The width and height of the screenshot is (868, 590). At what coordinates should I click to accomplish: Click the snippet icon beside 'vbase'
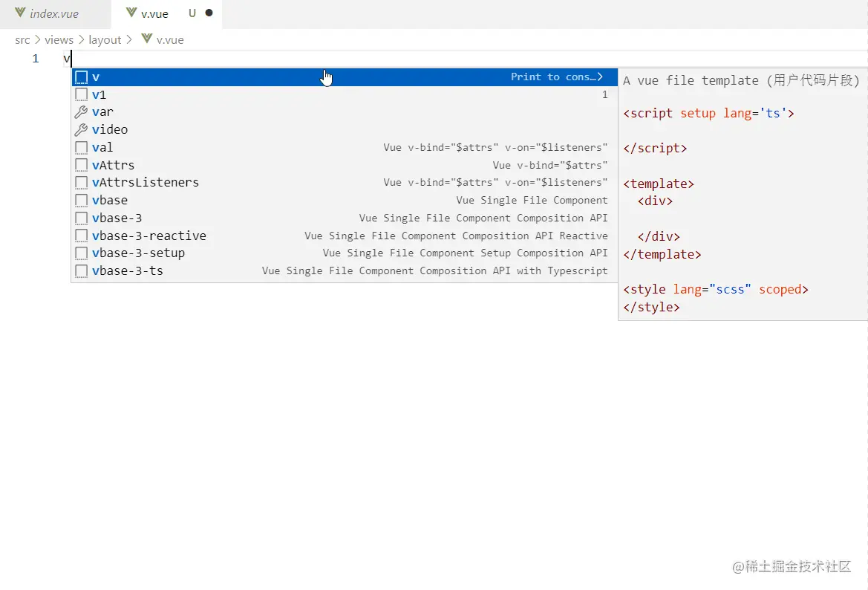pyautogui.click(x=82, y=200)
